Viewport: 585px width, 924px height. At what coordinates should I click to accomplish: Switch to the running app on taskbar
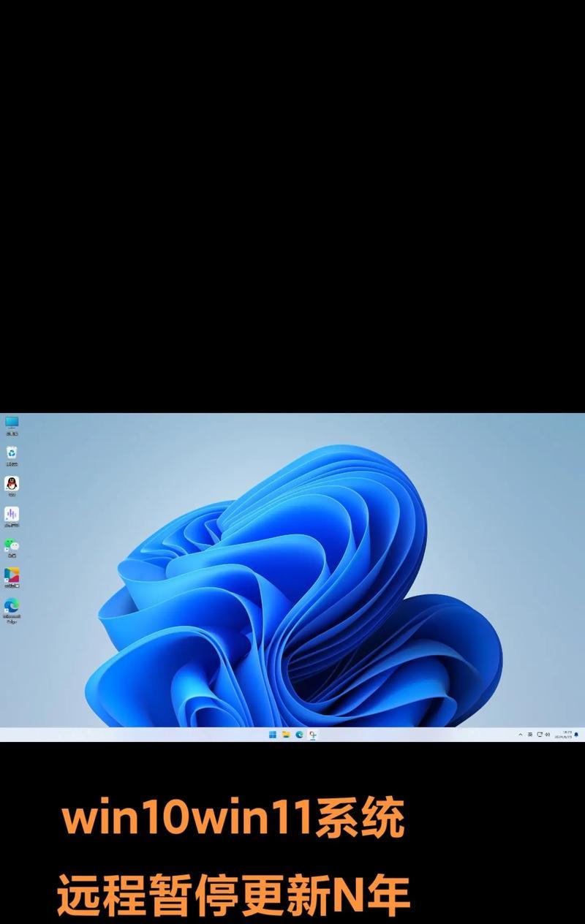(x=313, y=735)
